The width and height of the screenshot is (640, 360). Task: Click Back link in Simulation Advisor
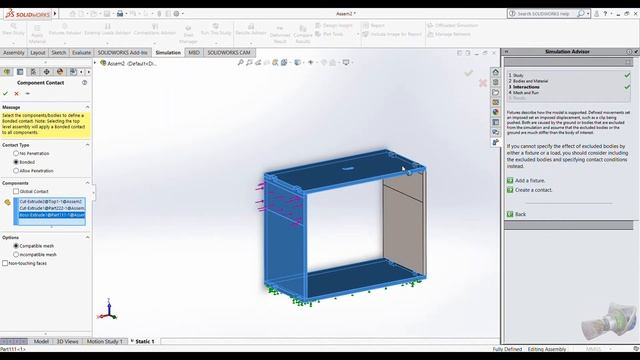pos(520,214)
